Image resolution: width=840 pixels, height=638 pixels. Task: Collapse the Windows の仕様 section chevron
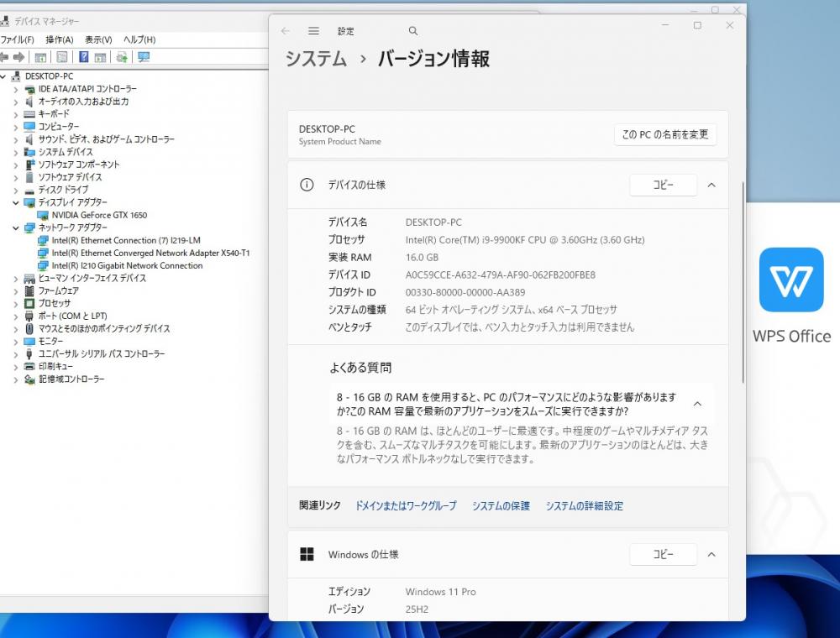[711, 554]
